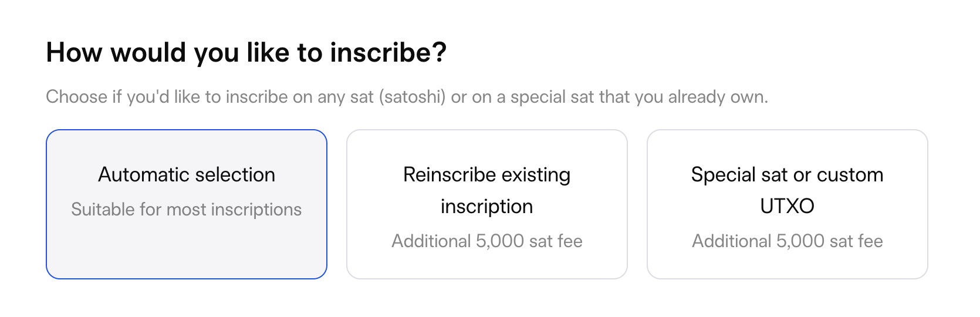Screen dimensions: 980x317
Task: Click the '5,000' amount in the Special sat card
Action: pos(800,241)
